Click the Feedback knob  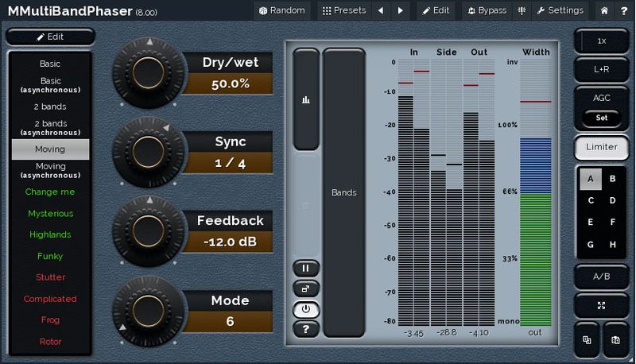pos(149,231)
